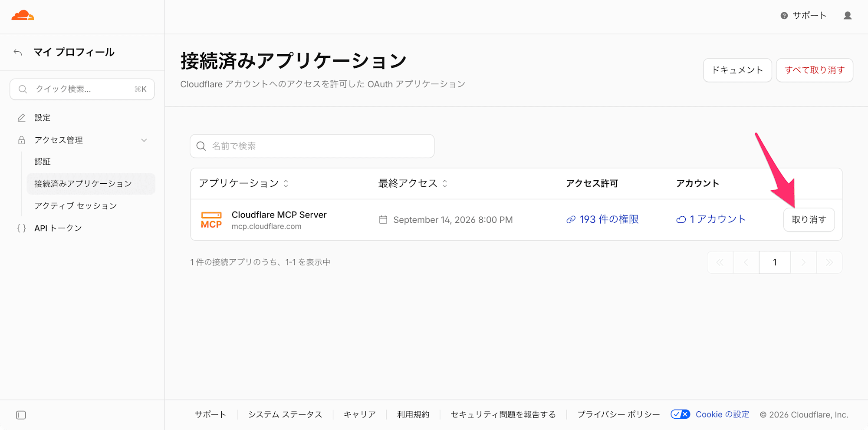Sort by the 最終アクセス column header
Screen dimensions: 868x430
tap(413, 183)
